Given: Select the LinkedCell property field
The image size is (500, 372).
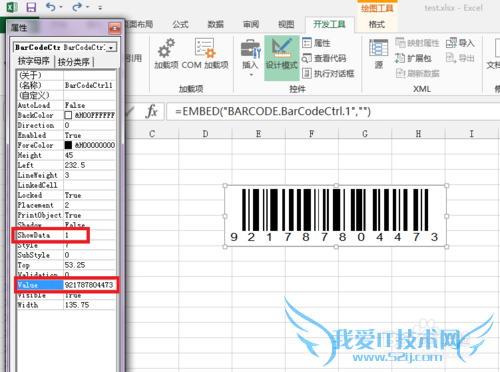Looking at the screenshot, I should pyautogui.click(x=89, y=185).
